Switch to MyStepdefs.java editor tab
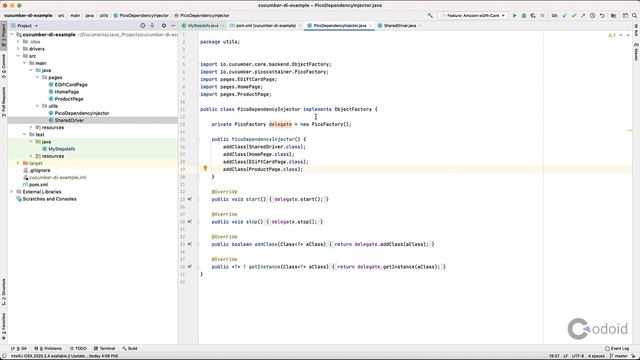This screenshot has width=640, height=360. point(202,26)
